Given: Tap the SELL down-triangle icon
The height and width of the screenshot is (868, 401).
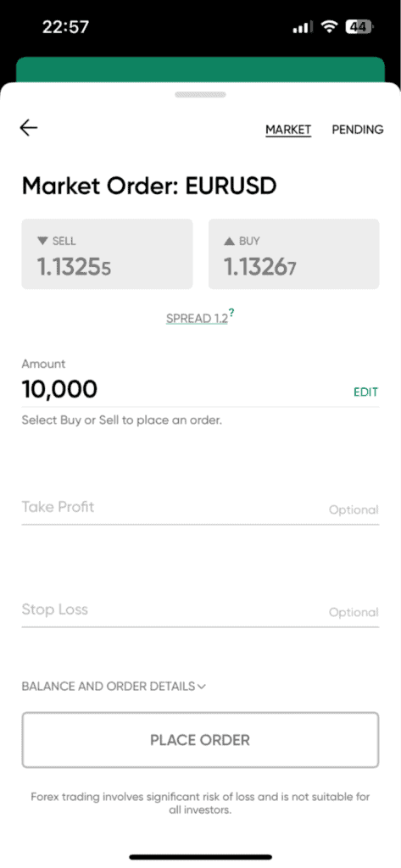Looking at the screenshot, I should coord(42,242).
